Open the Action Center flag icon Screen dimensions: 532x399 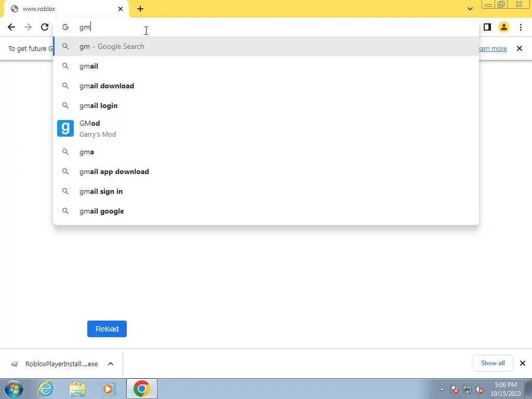[x=454, y=389]
